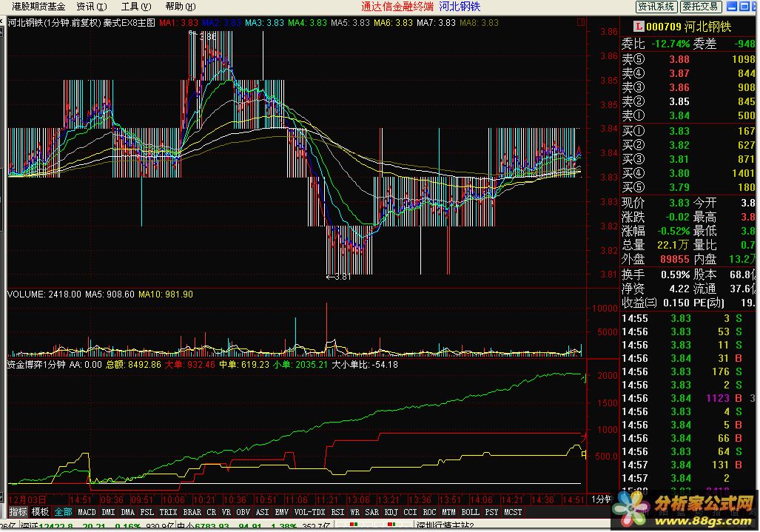Switch to the ROC indicator

coord(429,512)
